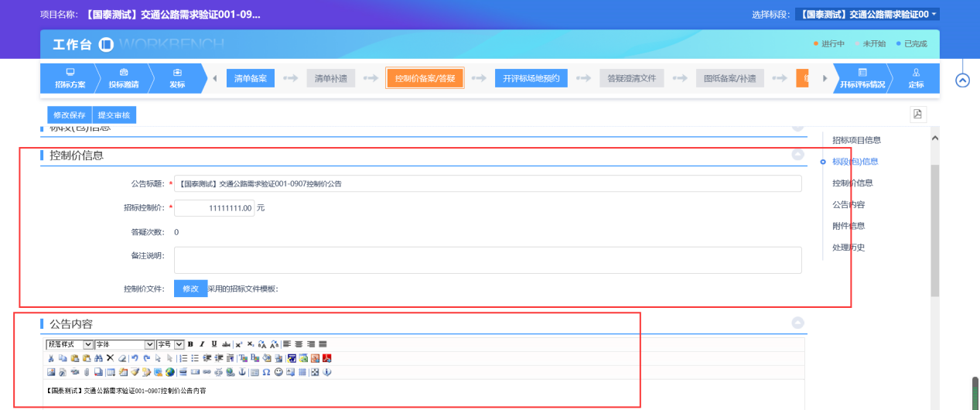Insert special character with Omega icon
This screenshot has height=410, width=980.
click(x=266, y=372)
